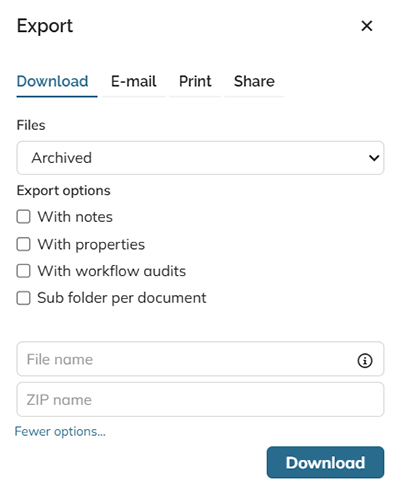Collapse settings via Fewer options link
400x484 pixels.
(60, 431)
